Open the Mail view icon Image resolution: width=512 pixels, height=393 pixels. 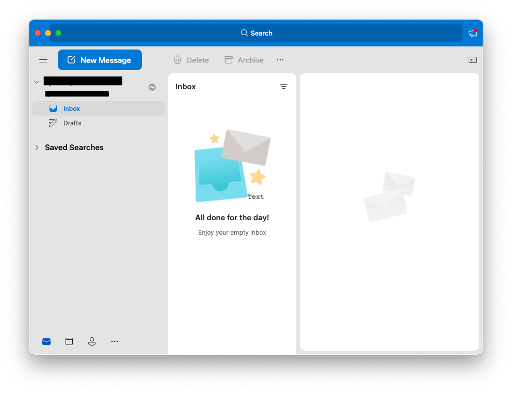pyautogui.click(x=46, y=341)
